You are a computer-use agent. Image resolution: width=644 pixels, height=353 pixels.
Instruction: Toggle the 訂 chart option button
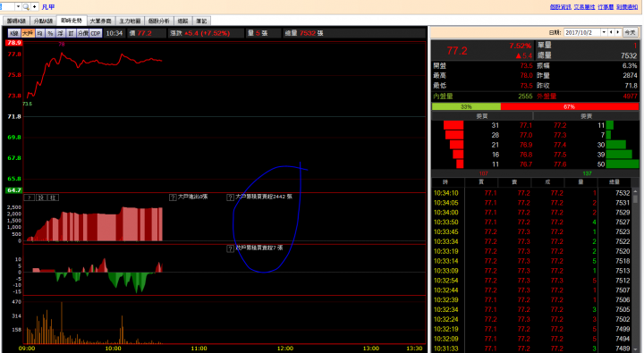71,33
